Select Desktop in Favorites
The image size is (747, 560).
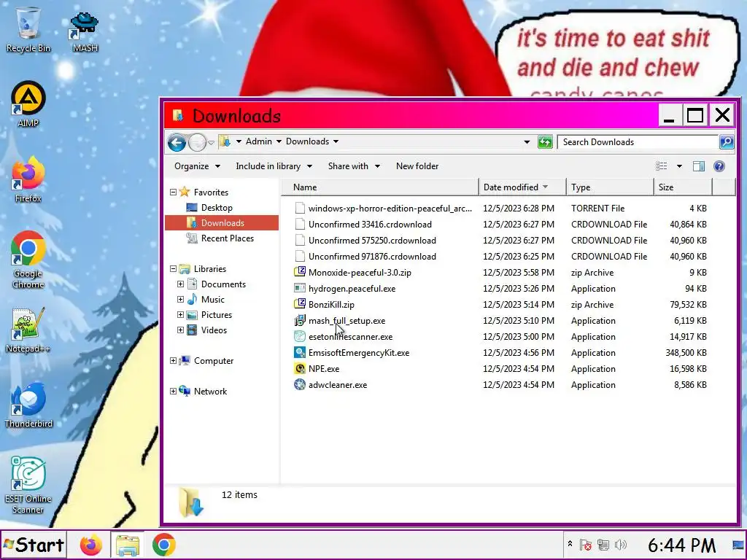pyautogui.click(x=217, y=208)
